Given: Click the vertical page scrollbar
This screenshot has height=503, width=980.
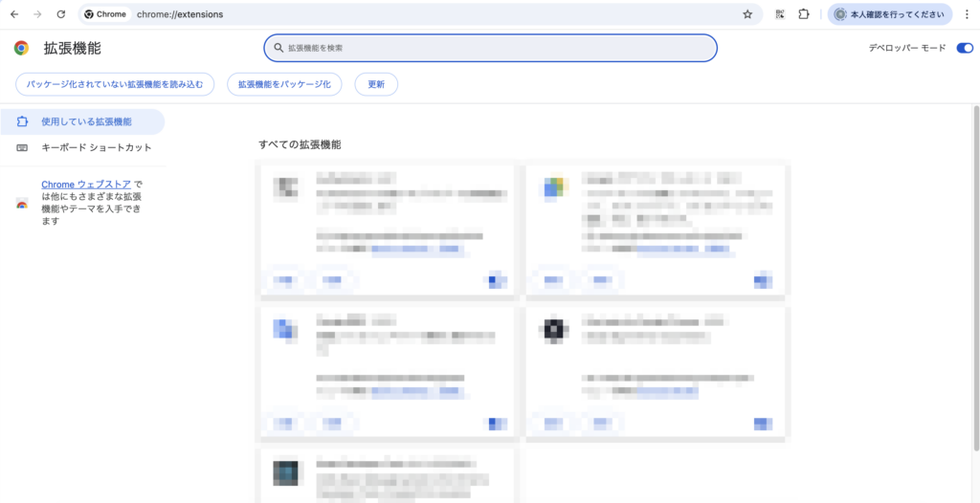Looking at the screenshot, I should coord(976,278).
